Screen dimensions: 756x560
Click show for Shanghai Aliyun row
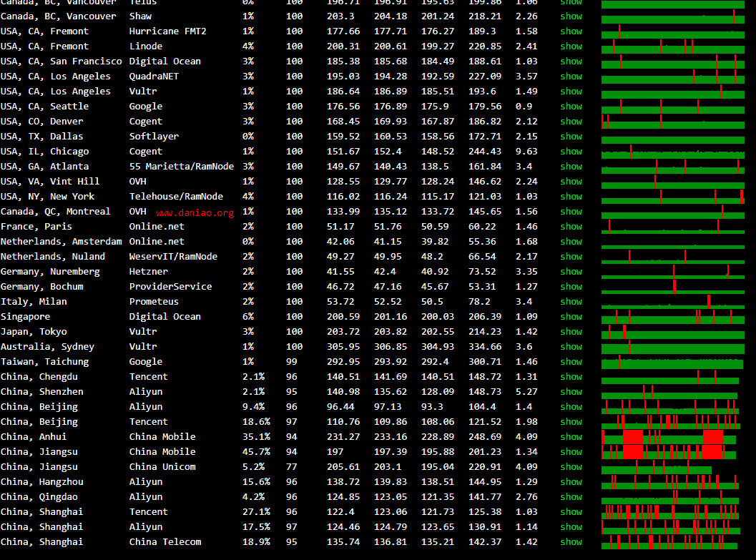click(571, 527)
